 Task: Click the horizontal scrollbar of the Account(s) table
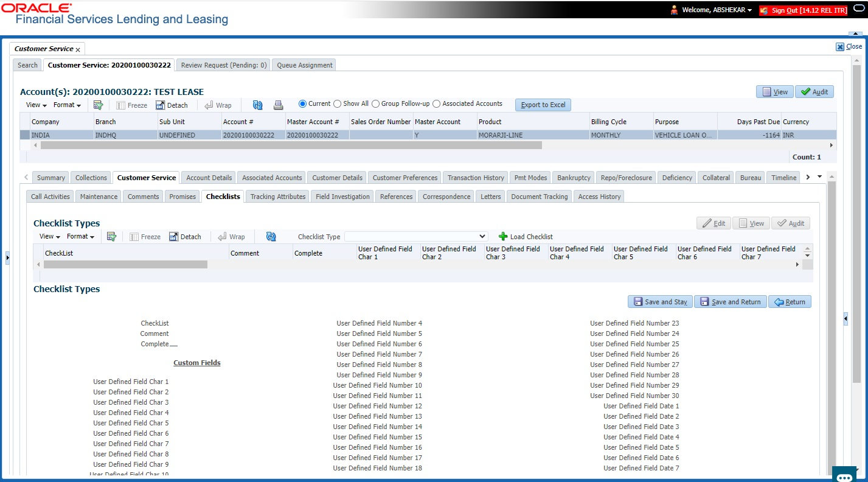291,145
